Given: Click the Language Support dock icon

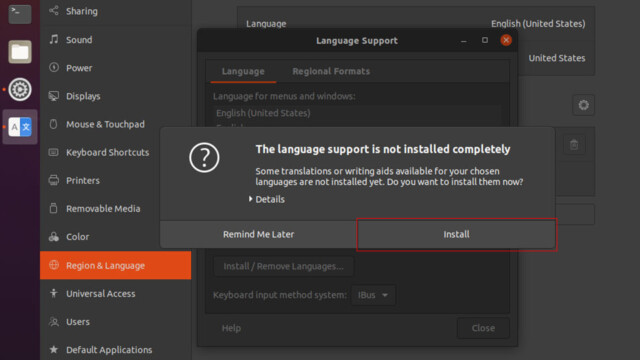Looking at the screenshot, I should tap(20, 127).
